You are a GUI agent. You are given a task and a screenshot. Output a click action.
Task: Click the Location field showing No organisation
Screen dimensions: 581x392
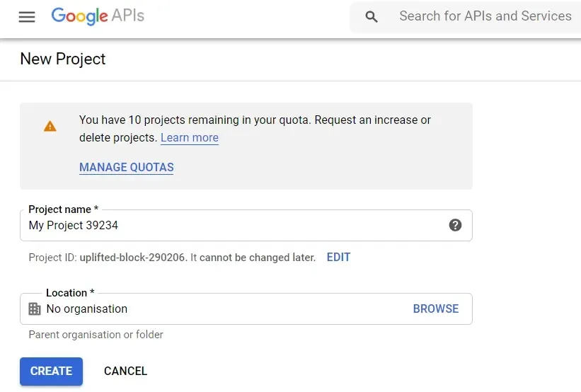(246, 309)
